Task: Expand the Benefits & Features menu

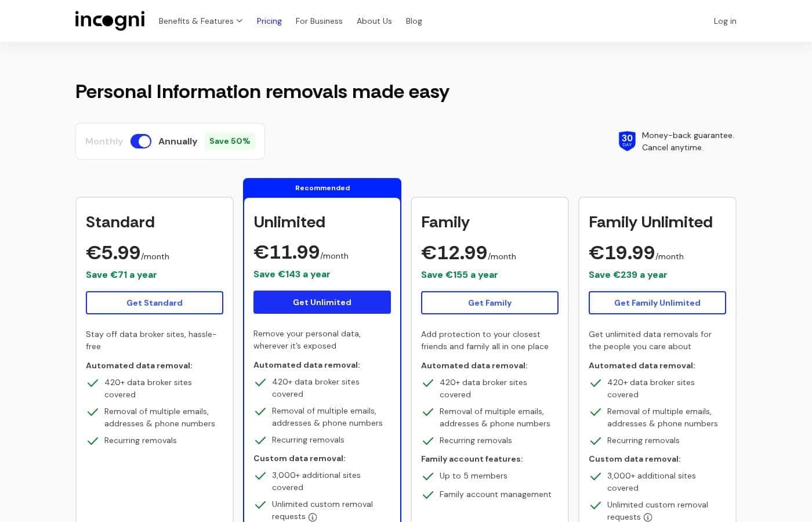Action: pyautogui.click(x=200, y=21)
